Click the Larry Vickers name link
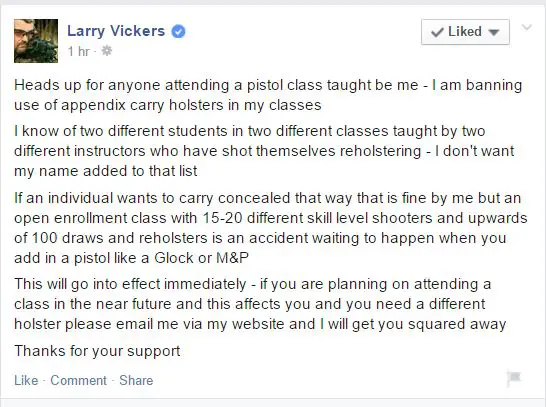 pyautogui.click(x=116, y=31)
